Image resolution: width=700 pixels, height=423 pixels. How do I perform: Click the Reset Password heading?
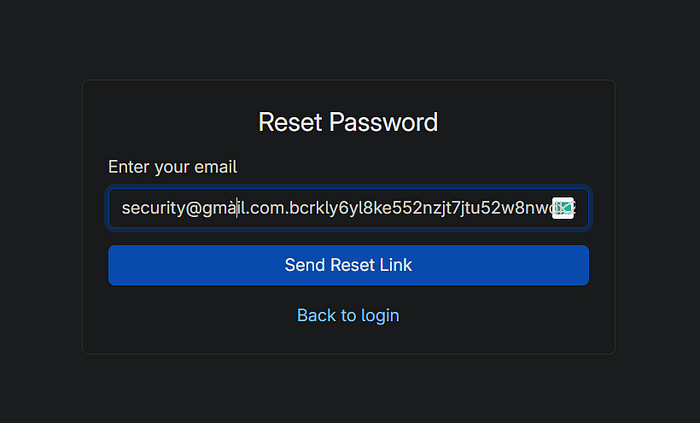coord(348,122)
